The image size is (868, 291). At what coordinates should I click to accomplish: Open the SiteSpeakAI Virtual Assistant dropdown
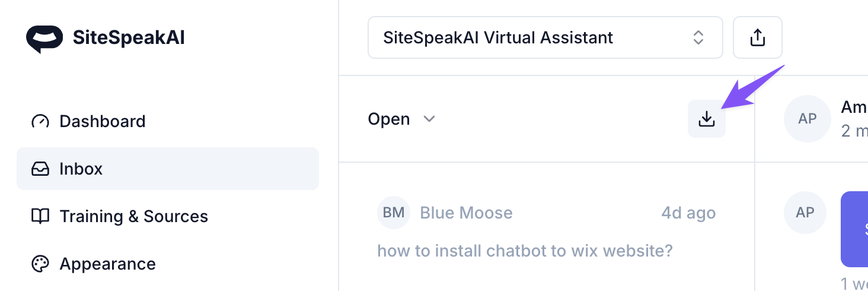[544, 38]
